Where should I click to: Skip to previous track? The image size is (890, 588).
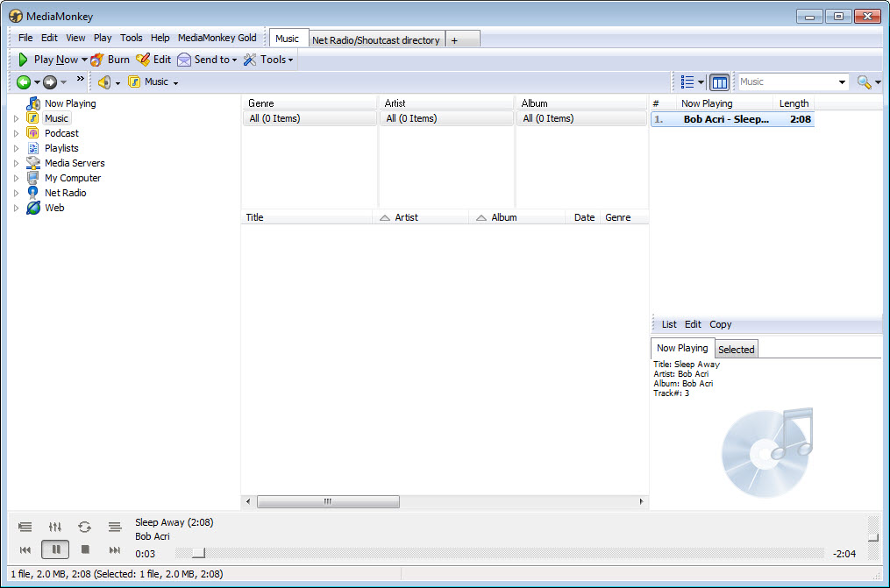tap(25, 549)
